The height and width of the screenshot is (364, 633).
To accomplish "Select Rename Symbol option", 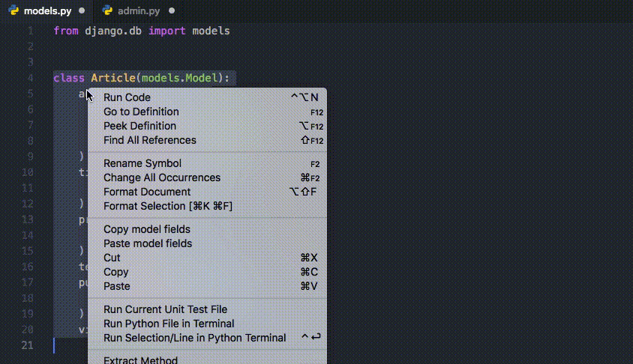I will pos(207,163).
